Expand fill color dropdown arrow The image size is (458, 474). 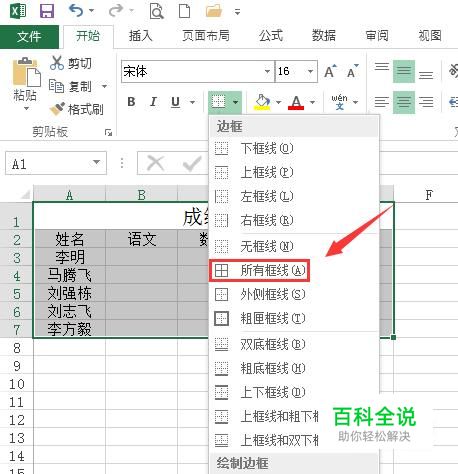tap(279, 102)
